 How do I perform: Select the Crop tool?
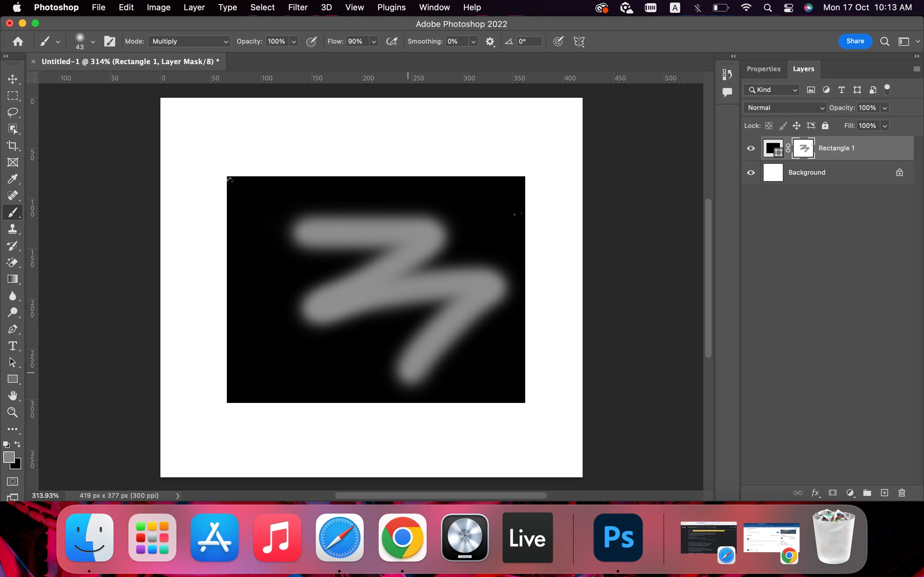click(x=13, y=146)
